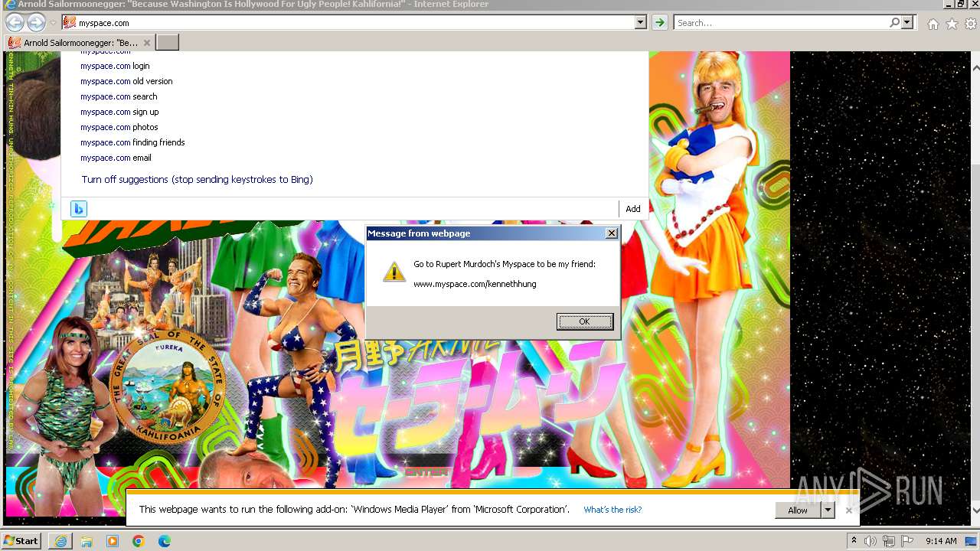This screenshot has width=980, height=551.
Task: Choose the myspace.com login suggestion
Action: click(115, 66)
